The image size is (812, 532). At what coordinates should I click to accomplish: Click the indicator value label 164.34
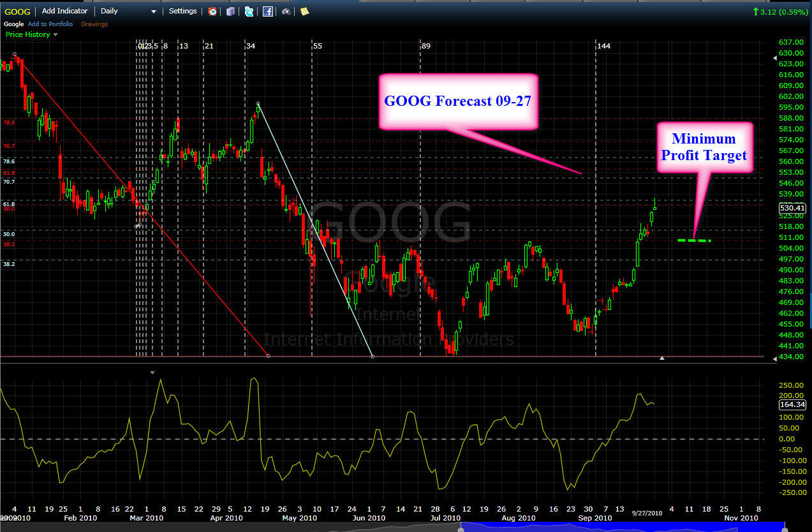(792, 404)
